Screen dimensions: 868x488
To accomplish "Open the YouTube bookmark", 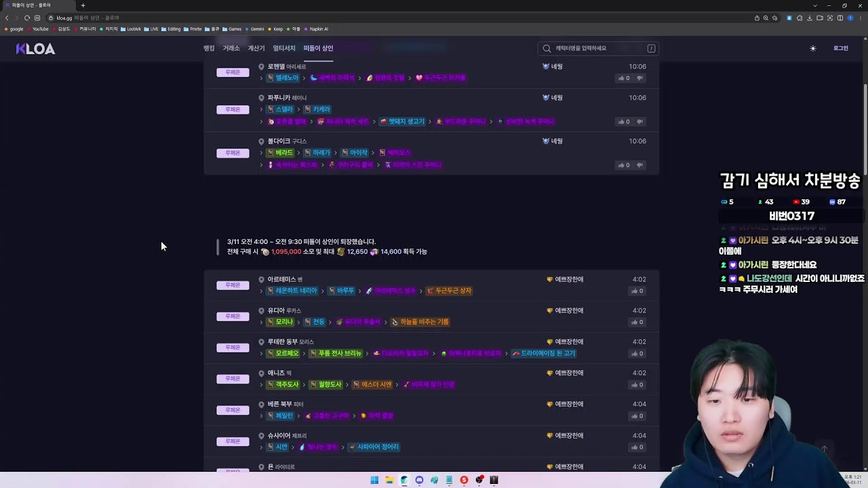I will click(37, 29).
